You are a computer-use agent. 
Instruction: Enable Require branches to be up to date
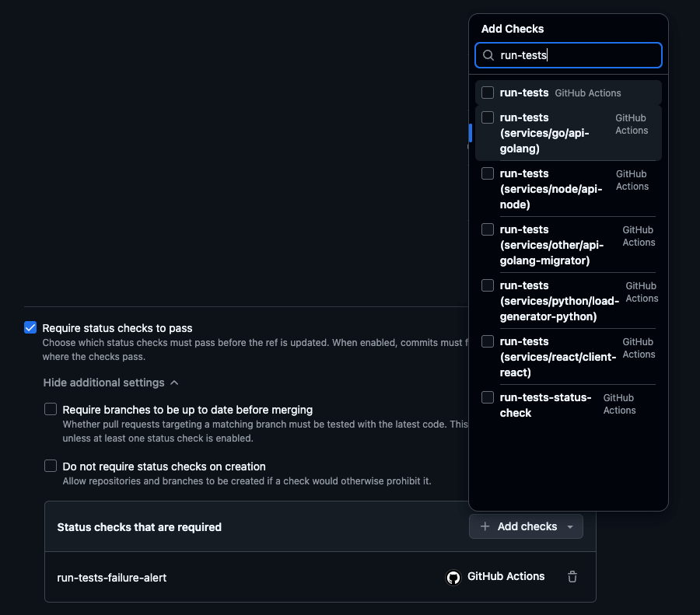pos(51,409)
